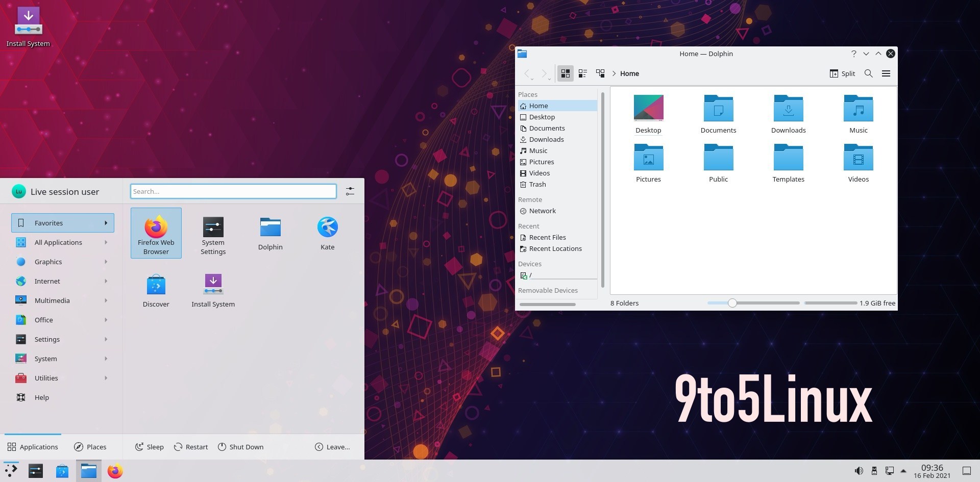Image resolution: width=980 pixels, height=482 pixels.
Task: Open Install System from the desktop
Action: (28, 20)
